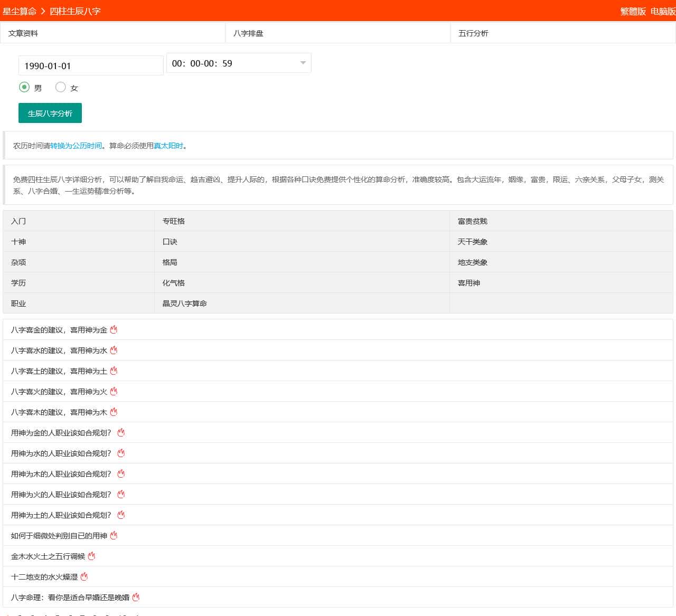The width and height of the screenshot is (676, 616).
Task: Click fire icon beside 八字喜水的建议
Action: click(x=114, y=350)
